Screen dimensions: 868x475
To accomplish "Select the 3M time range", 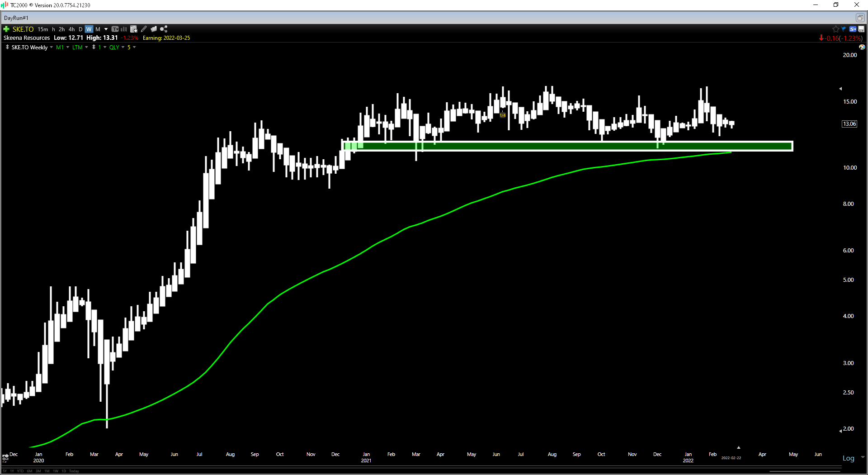I will tap(38, 471).
